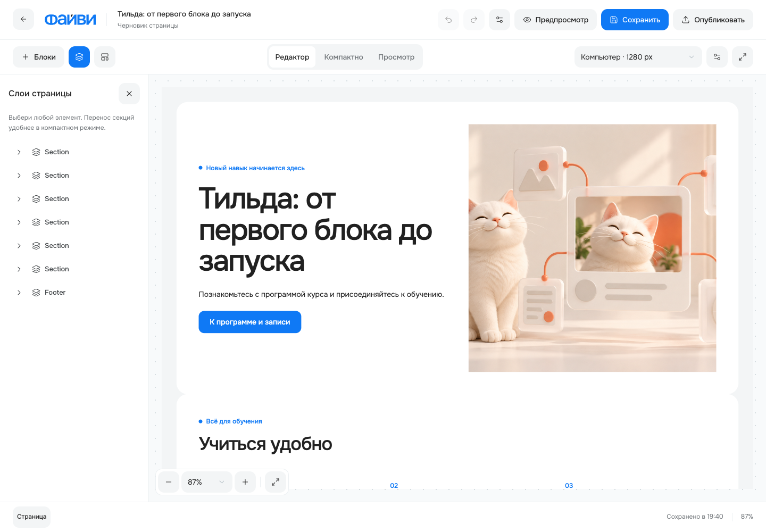Publish the page with Опубликовать
The width and height of the screenshot is (766, 532).
[713, 20]
